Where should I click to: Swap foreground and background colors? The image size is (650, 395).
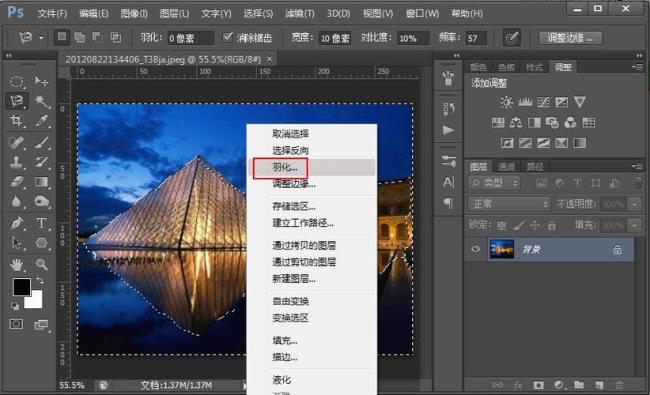(41, 281)
